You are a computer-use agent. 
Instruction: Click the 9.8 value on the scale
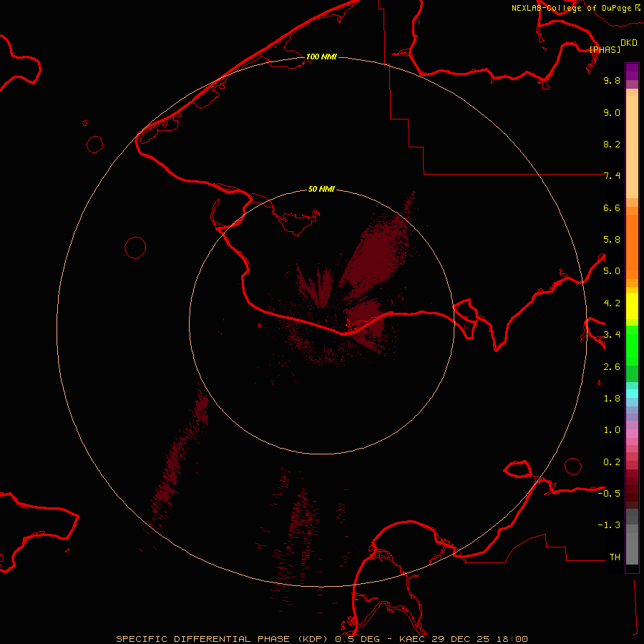tap(612, 80)
